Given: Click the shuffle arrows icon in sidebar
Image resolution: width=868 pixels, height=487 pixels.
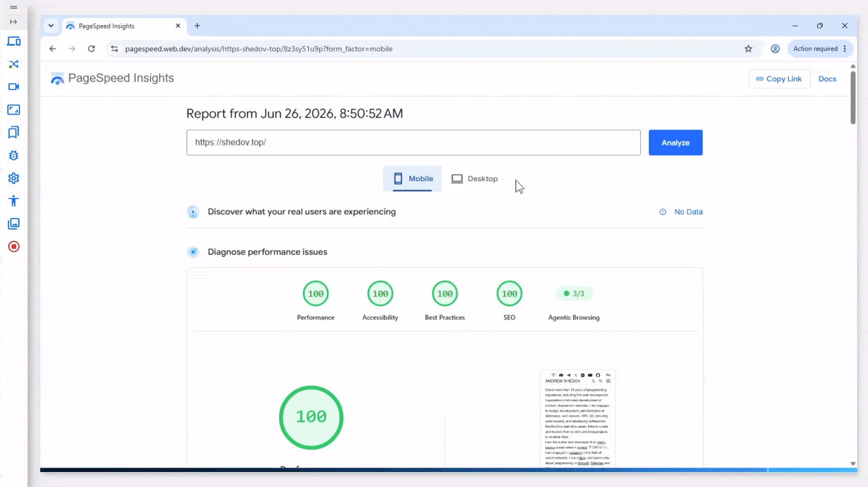Looking at the screenshot, I should 14,64.
